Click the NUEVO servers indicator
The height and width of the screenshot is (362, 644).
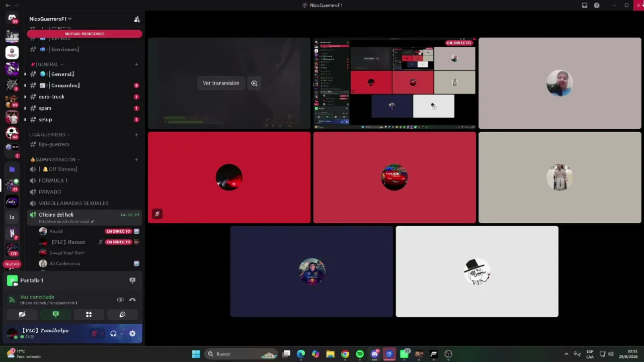(12, 264)
